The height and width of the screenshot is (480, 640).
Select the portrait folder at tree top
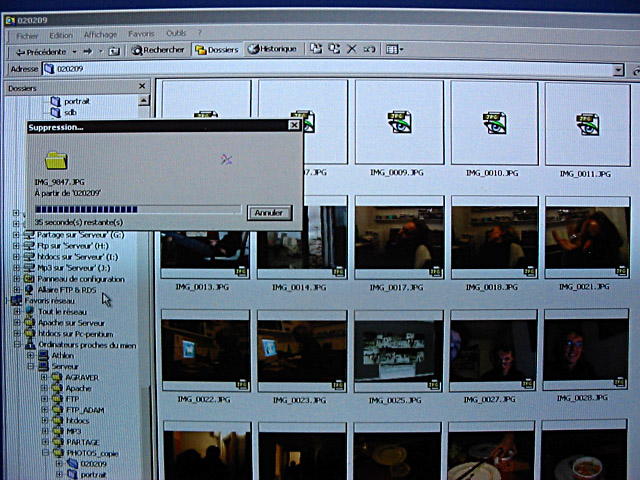pos(77,101)
